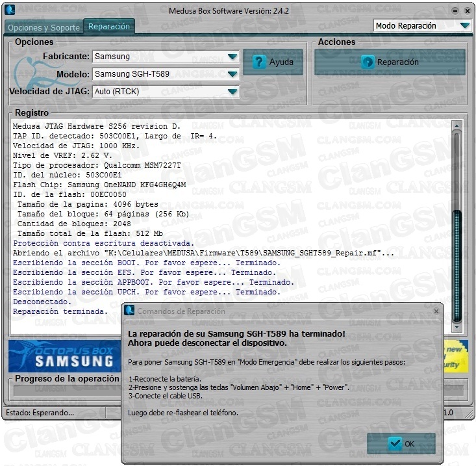The height and width of the screenshot is (466, 476).
Task: Click log line 'Escribiendo la sección UPCH'
Action: [146, 292]
